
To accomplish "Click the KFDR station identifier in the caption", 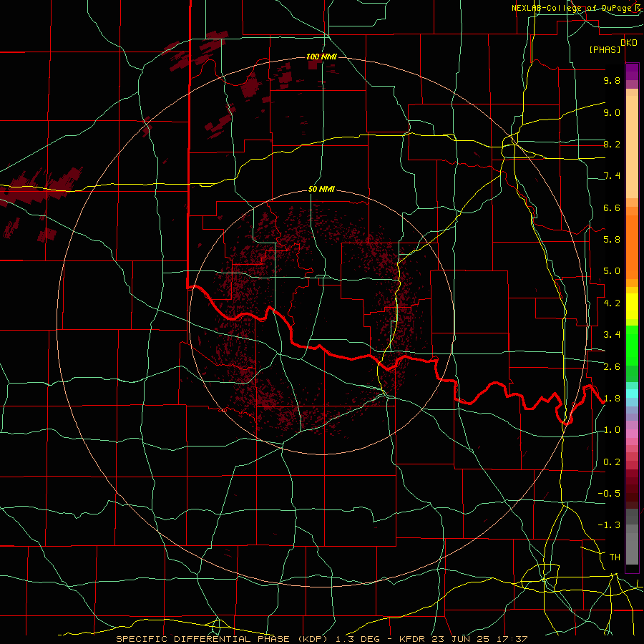I will pos(412,639).
